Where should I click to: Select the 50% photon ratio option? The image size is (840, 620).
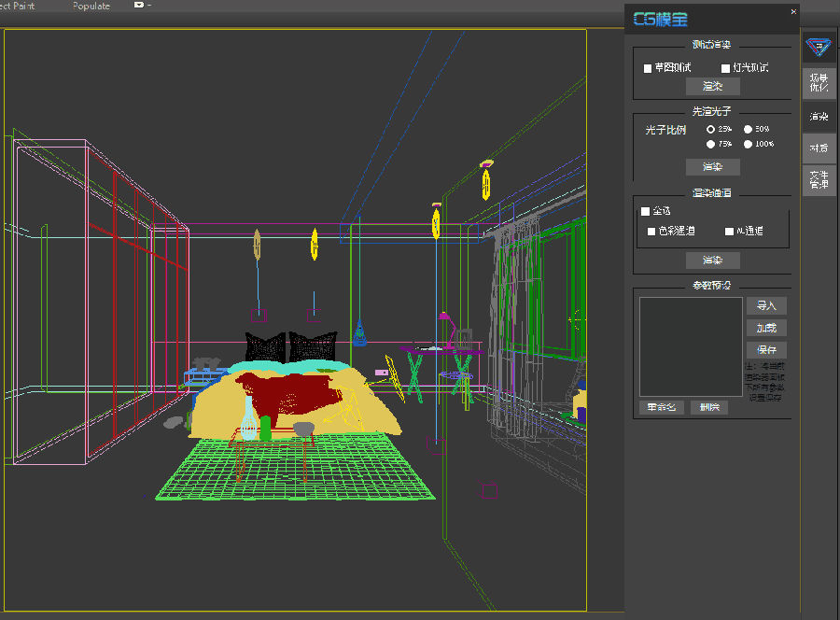click(x=748, y=129)
